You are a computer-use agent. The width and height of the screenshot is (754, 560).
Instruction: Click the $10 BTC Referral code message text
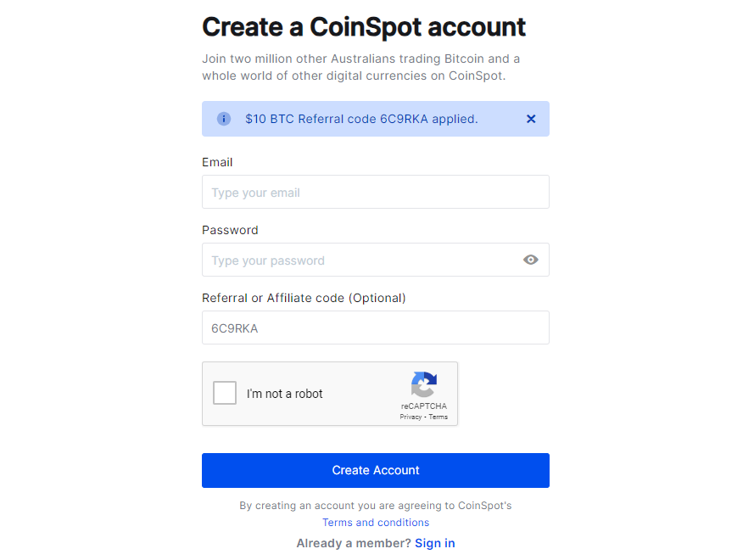[x=361, y=119]
